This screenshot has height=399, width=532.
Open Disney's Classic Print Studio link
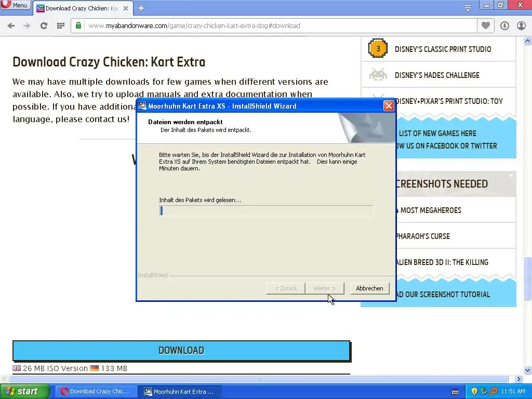coord(443,49)
